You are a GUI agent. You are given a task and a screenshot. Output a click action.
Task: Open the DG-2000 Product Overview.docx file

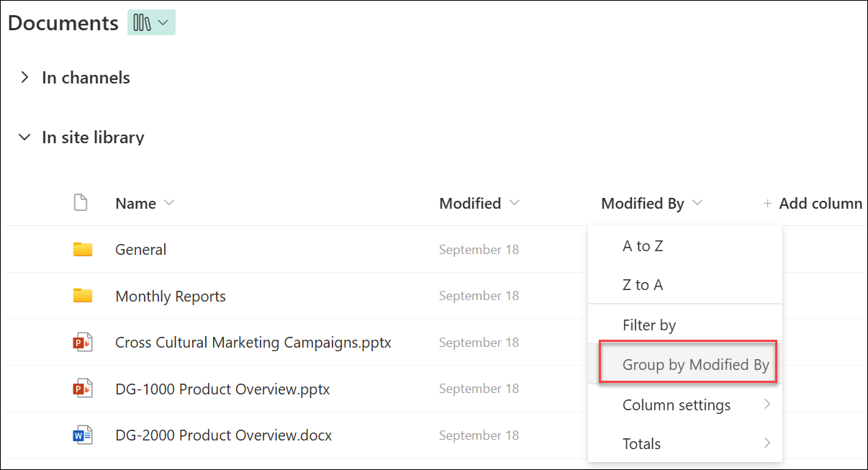tap(223, 435)
